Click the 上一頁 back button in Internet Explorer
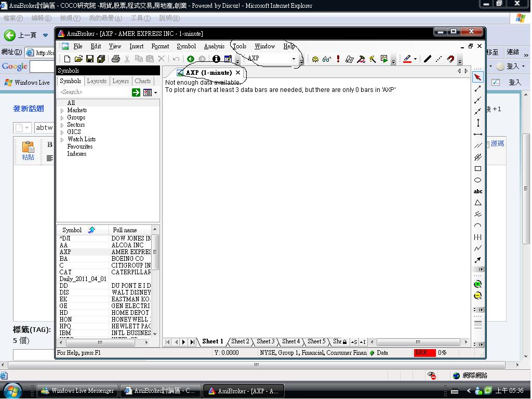This screenshot has width=532, height=399. pyautogui.click(x=20, y=35)
